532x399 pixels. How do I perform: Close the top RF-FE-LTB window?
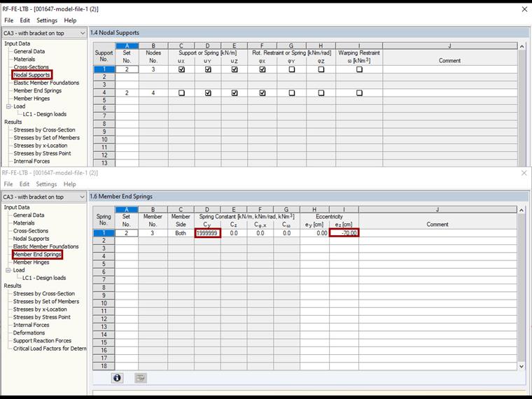[524, 9]
